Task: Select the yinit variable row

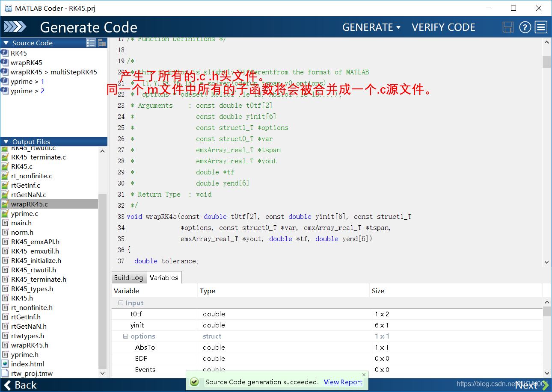Action: click(327, 325)
